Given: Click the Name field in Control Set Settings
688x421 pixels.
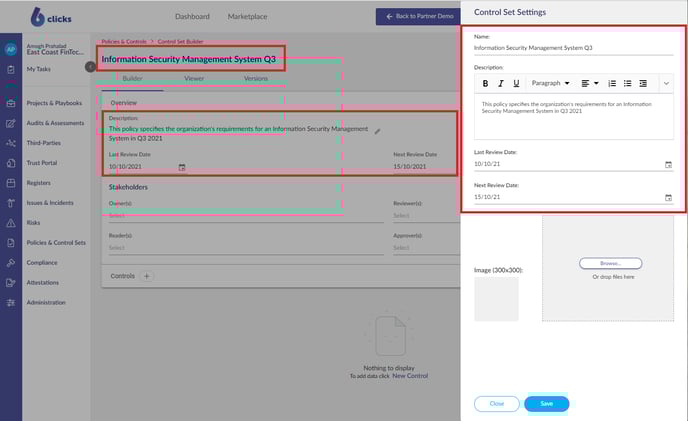Looking at the screenshot, I should 573,48.
